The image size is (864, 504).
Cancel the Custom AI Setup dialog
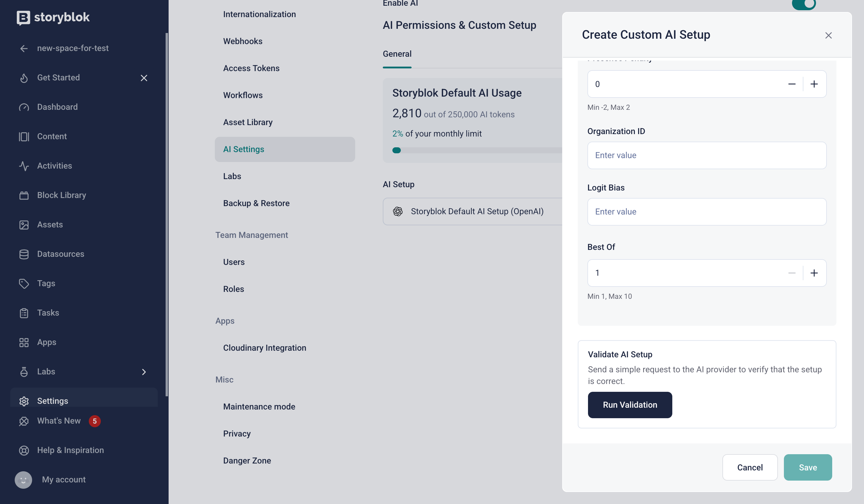point(750,468)
